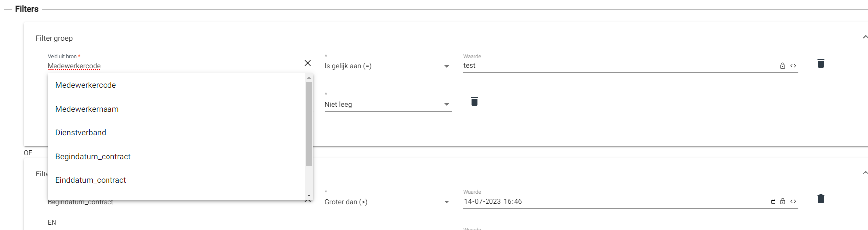Delete the 'Is gelijk aan' filter row
Viewport: 868px width, 230px height.
coord(821,63)
